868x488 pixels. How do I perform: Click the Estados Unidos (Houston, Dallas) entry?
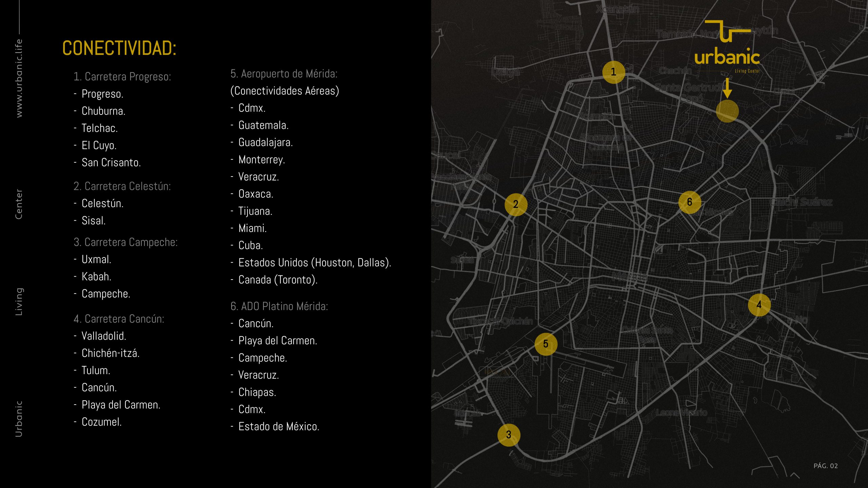(315, 263)
